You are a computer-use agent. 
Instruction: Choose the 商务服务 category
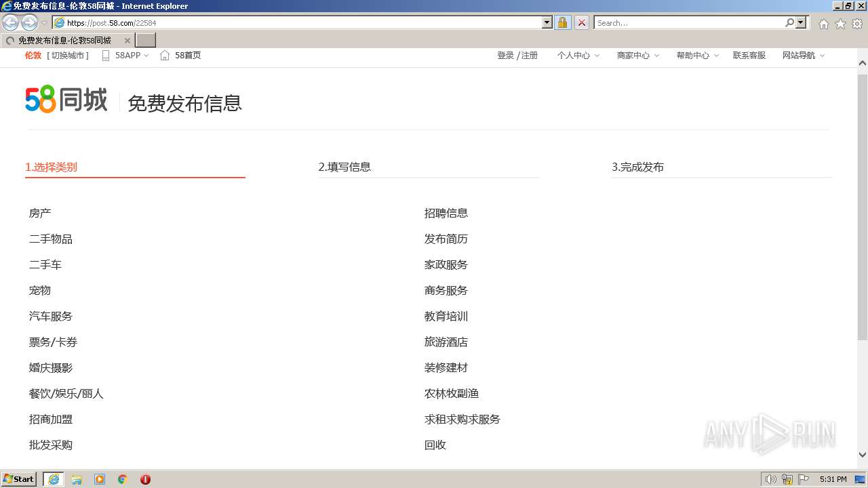pos(446,291)
